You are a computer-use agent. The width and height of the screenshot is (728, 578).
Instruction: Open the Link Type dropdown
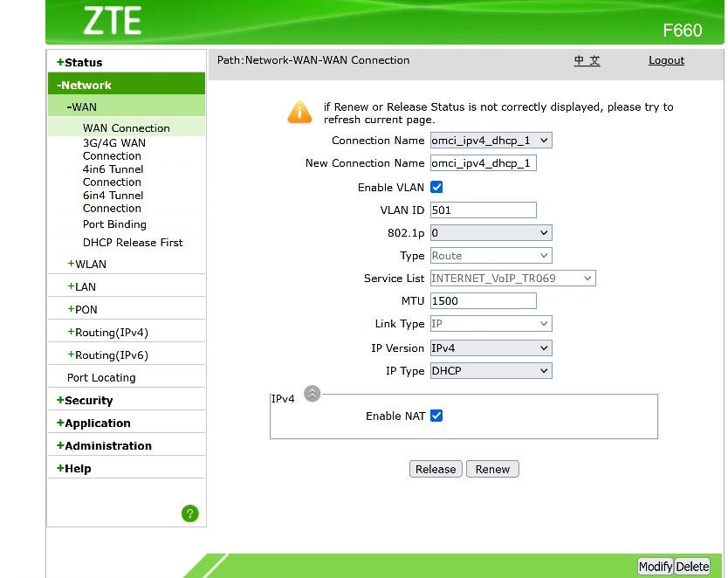[x=491, y=324]
